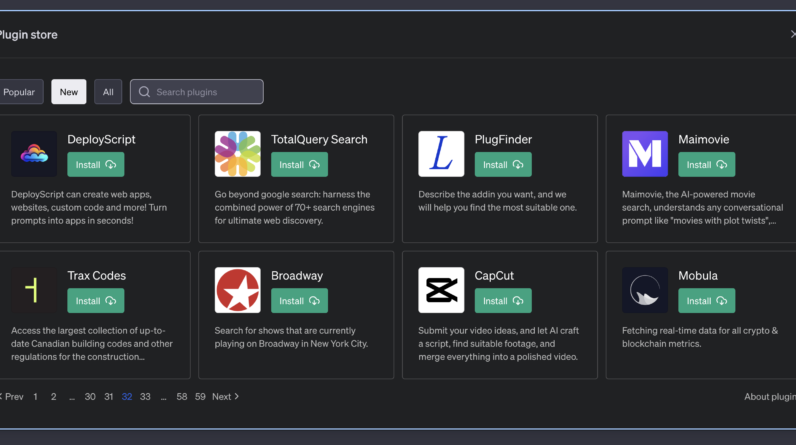Click the Broadway plugin title
Image resolution: width=796 pixels, height=445 pixels.
(x=297, y=276)
